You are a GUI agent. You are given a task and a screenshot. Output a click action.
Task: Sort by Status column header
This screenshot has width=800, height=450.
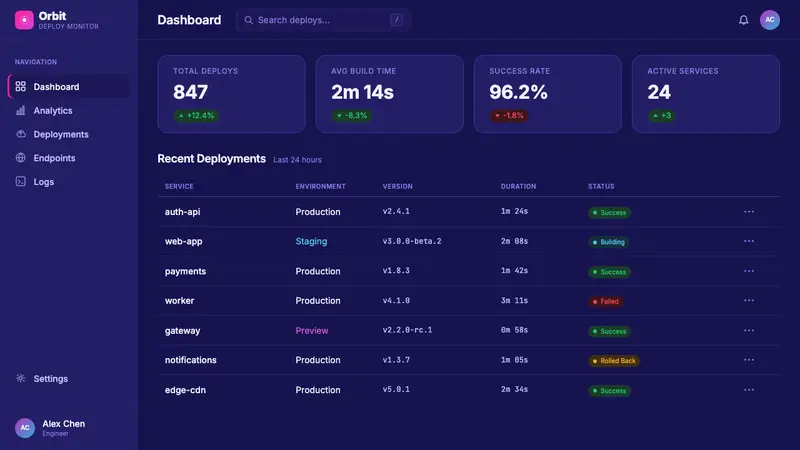(601, 186)
